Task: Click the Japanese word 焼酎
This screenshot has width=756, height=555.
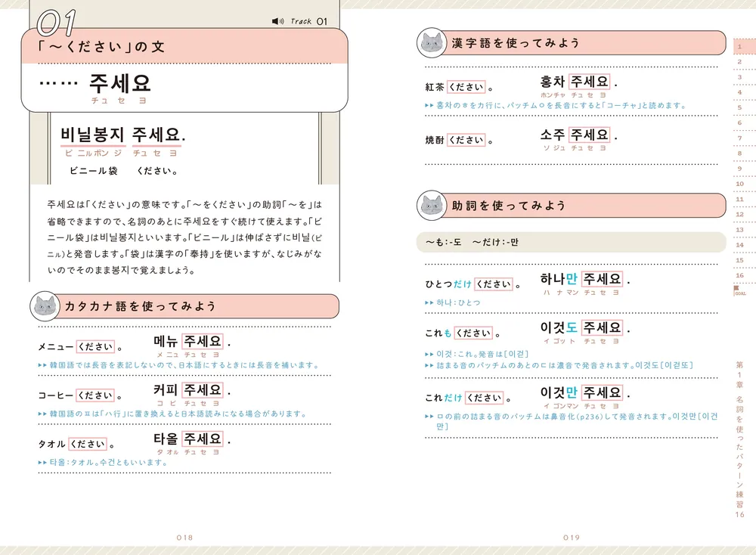Action: 435,141
